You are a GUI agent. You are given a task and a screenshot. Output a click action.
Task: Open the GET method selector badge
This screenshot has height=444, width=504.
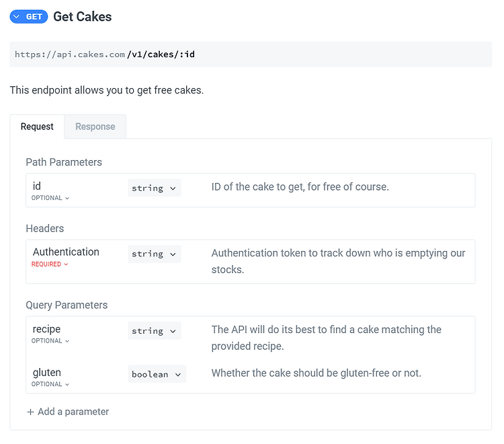(29, 17)
